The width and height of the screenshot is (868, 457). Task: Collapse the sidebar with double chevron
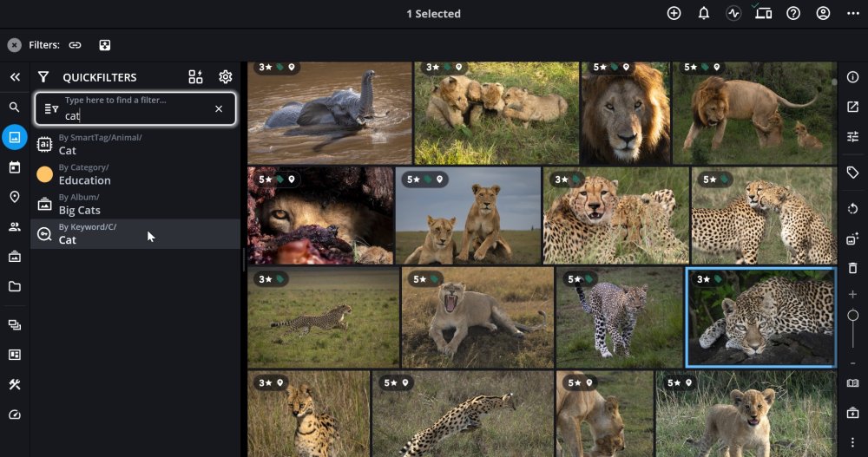[x=15, y=77]
